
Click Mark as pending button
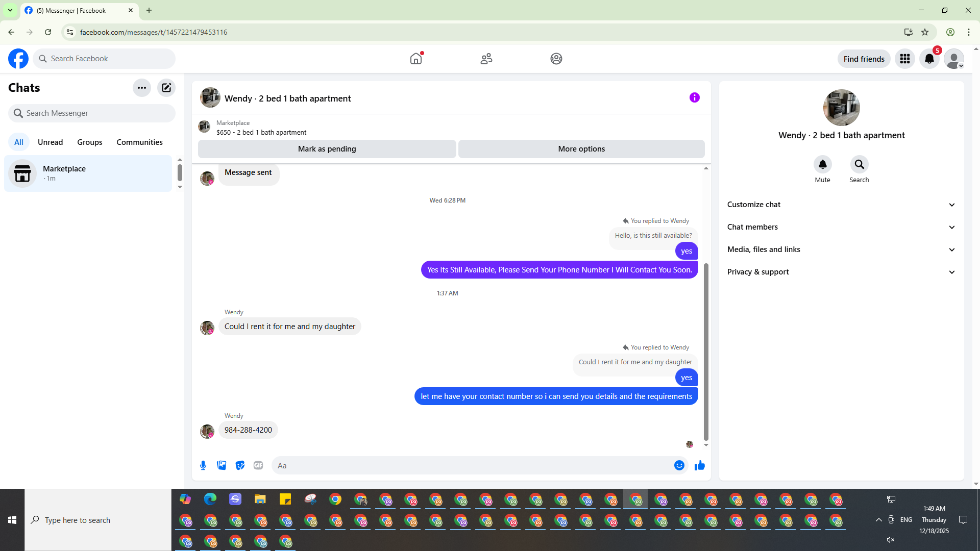(327, 149)
